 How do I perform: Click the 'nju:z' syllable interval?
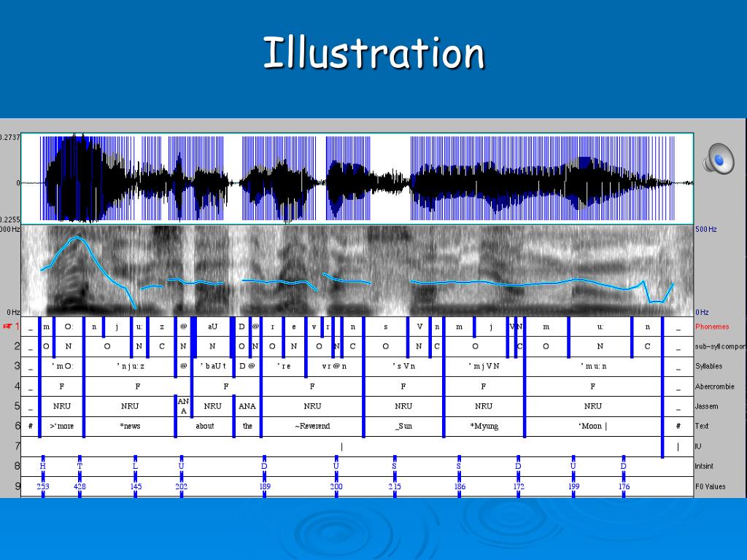click(x=130, y=366)
